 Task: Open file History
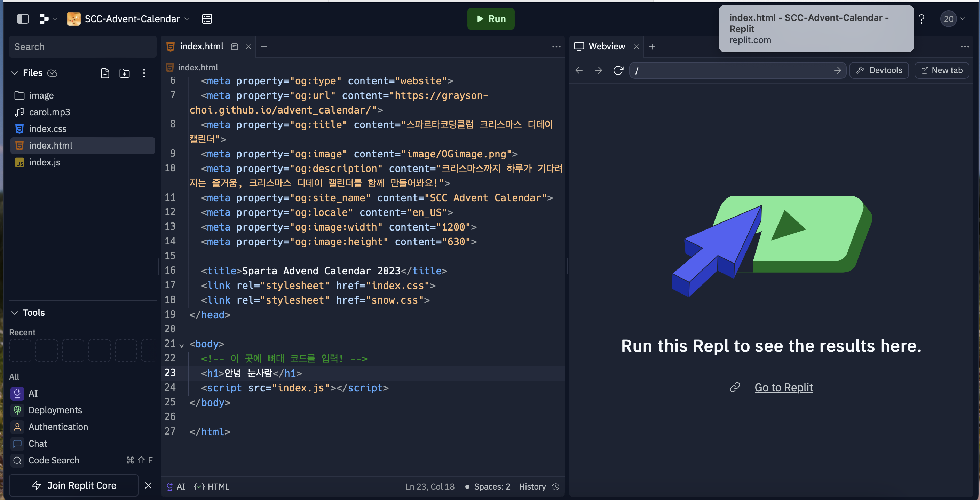click(539, 486)
